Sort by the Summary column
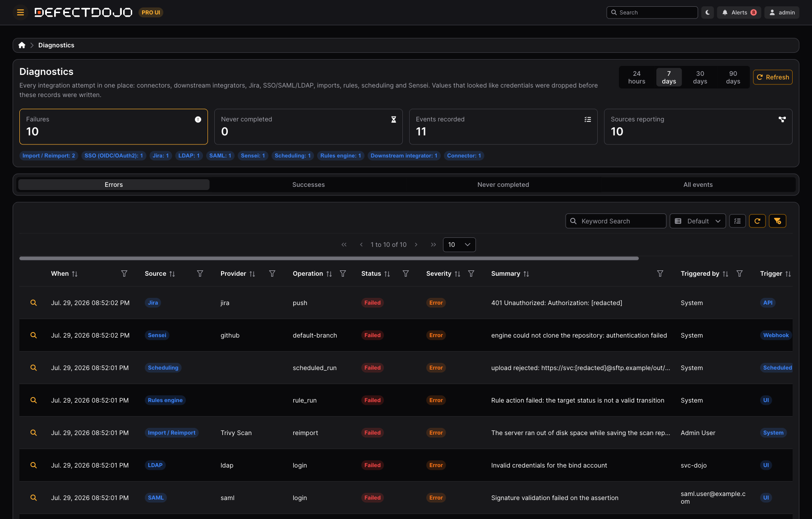Screen dimensions: 812x519 526,274
